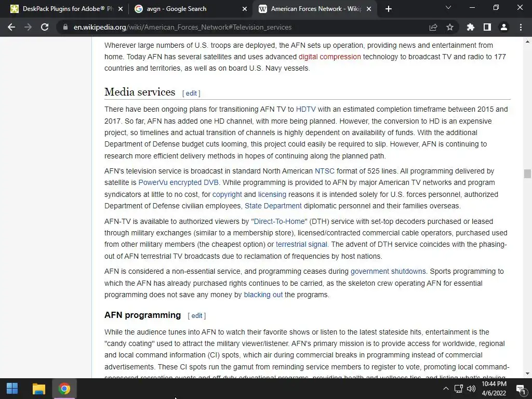
Task: Open the government shutdowns link
Action: [388, 271]
